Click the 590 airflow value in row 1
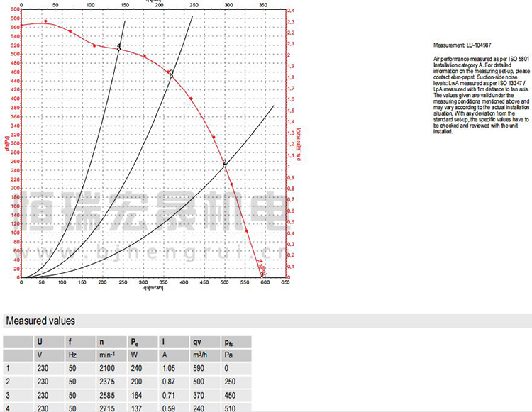532x412 pixels. (199, 368)
